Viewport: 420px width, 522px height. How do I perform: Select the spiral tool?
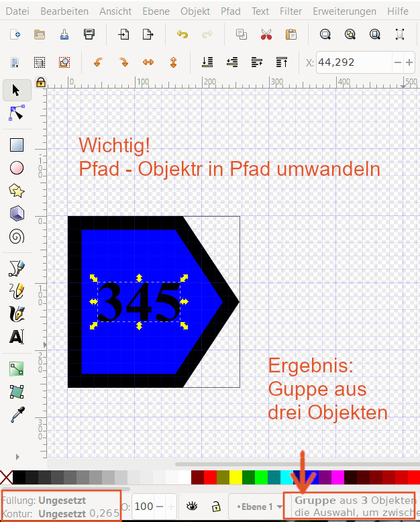click(x=17, y=237)
